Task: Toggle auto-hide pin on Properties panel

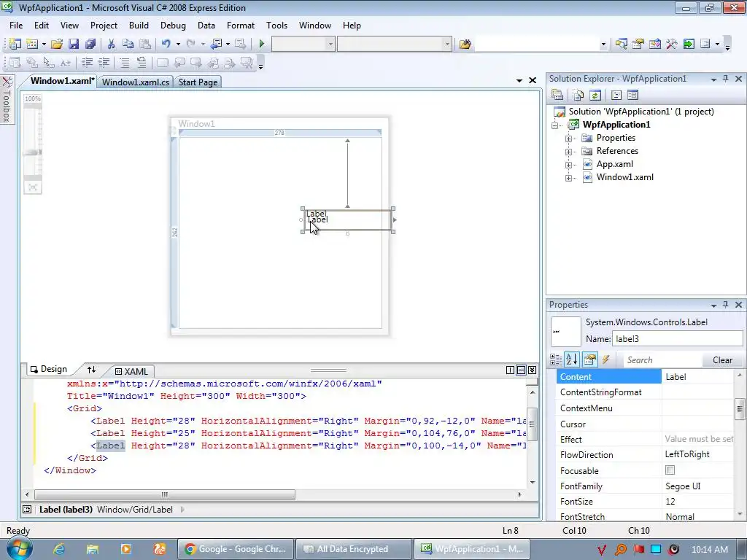Action: coord(726,304)
